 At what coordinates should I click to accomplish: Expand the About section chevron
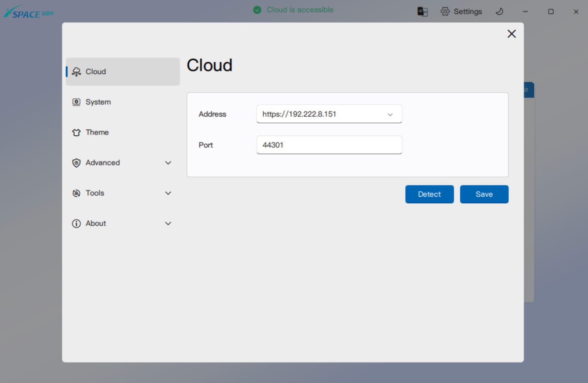tap(168, 224)
